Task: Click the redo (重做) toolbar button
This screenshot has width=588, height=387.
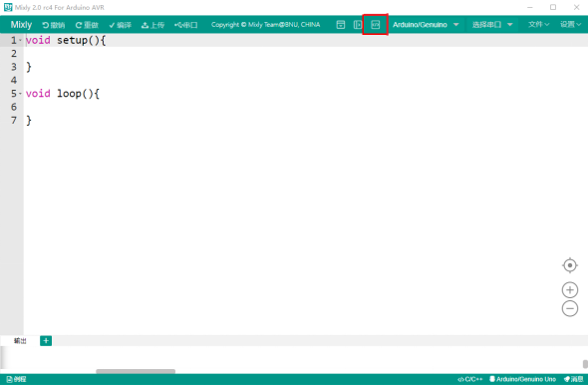Action: coord(87,25)
